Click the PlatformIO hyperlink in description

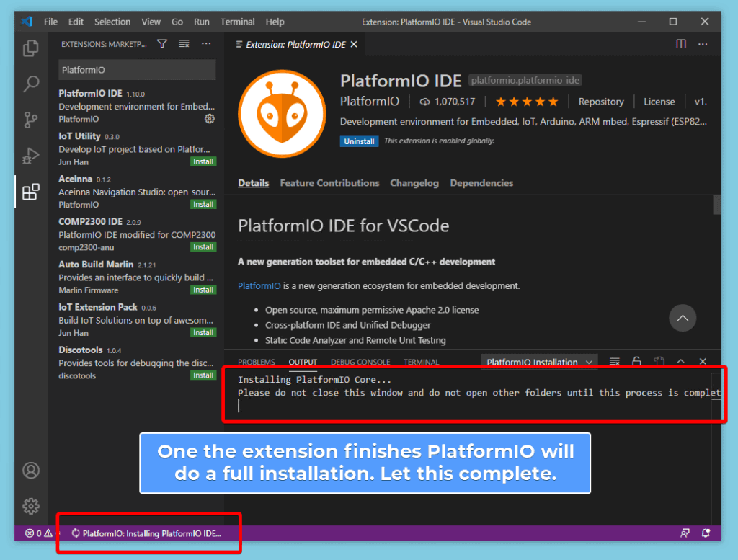259,285
